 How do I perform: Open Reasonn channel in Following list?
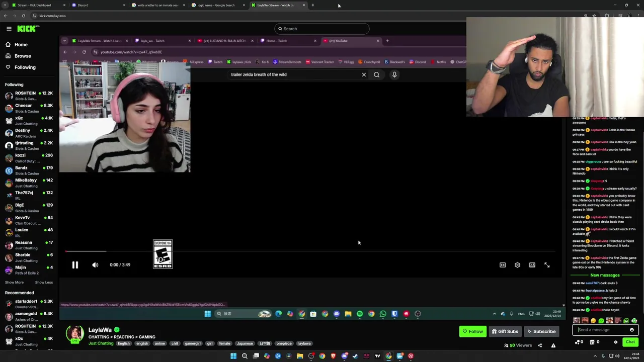(29, 245)
